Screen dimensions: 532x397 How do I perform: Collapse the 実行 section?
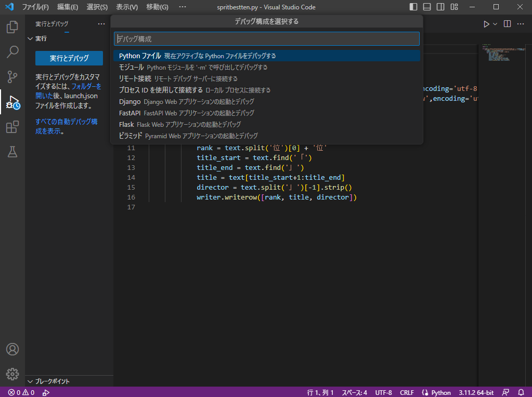(x=70, y=38)
